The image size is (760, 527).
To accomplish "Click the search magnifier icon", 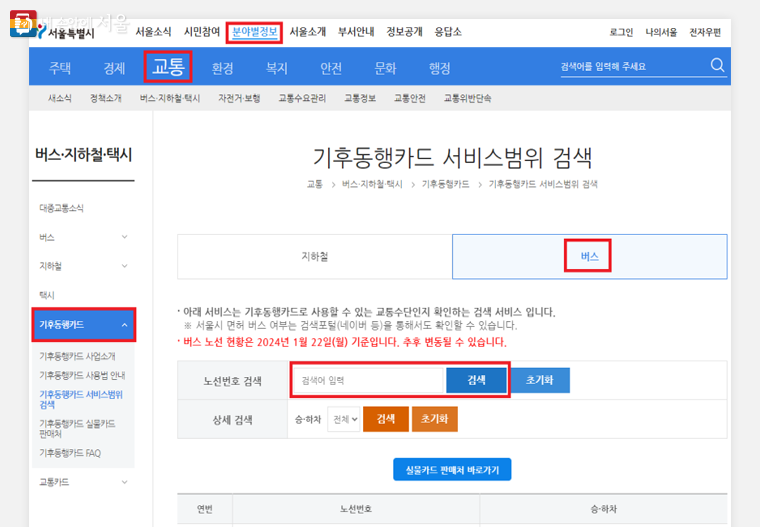I will (717, 65).
